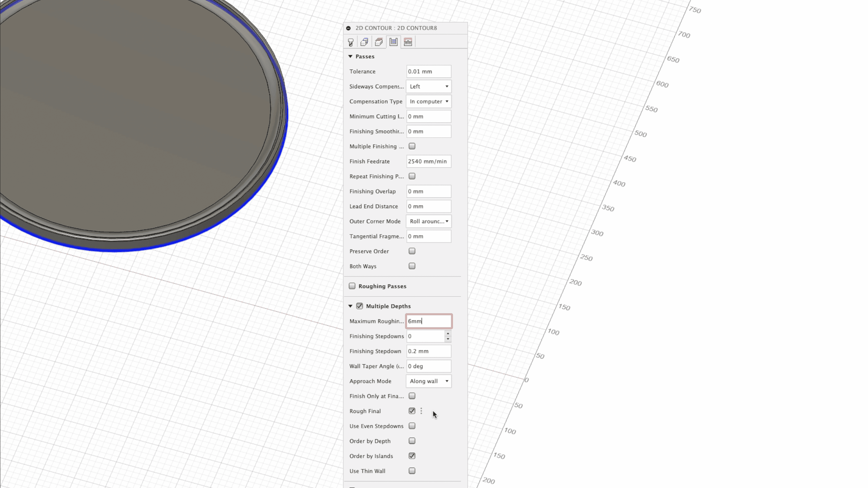Viewport: 868px width, 488px height.
Task: Open the Linking tab icon
Action: (x=408, y=42)
